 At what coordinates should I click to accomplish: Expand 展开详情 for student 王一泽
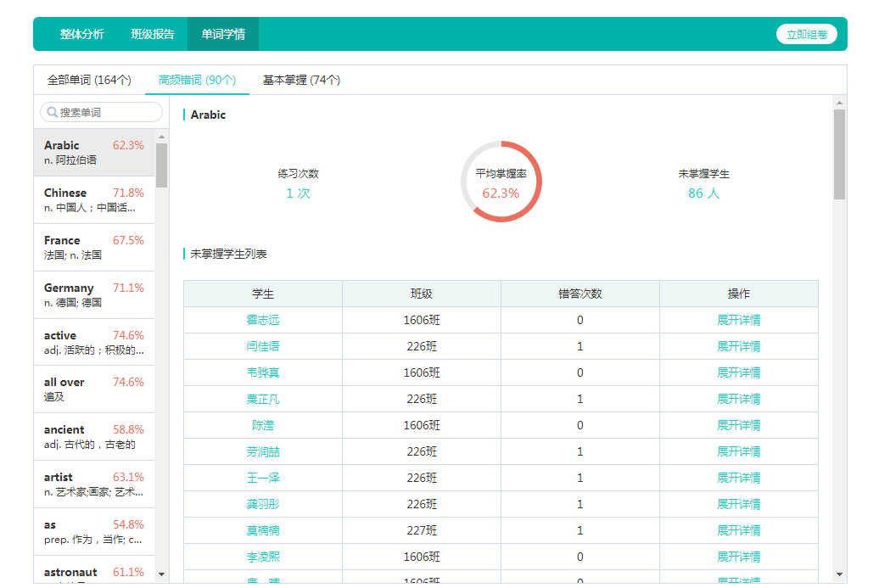(x=738, y=478)
